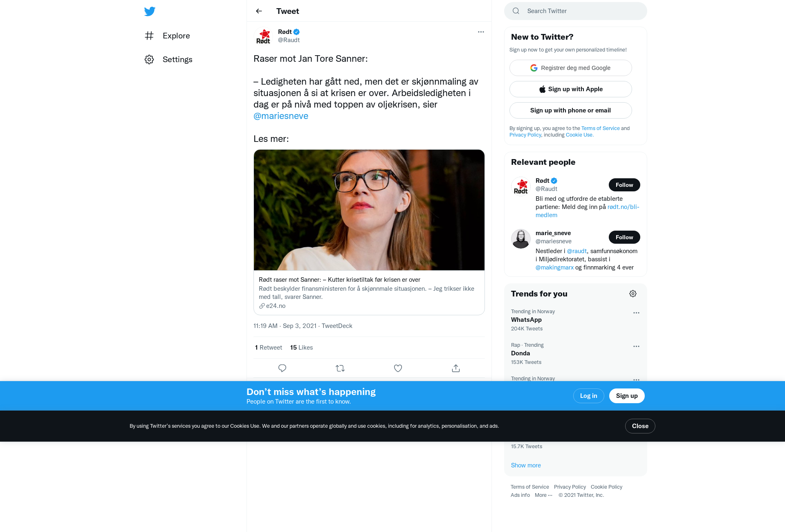Retweet using the retweet arrows icon

[x=340, y=368]
